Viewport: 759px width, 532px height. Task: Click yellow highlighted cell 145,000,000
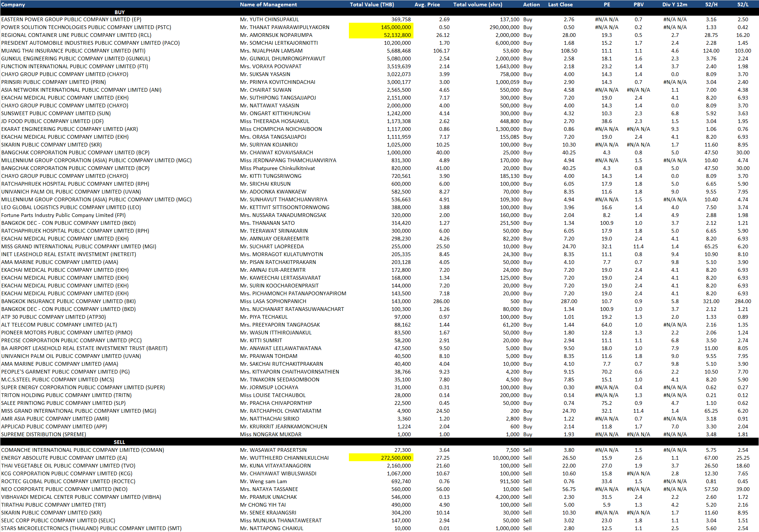(x=381, y=27)
